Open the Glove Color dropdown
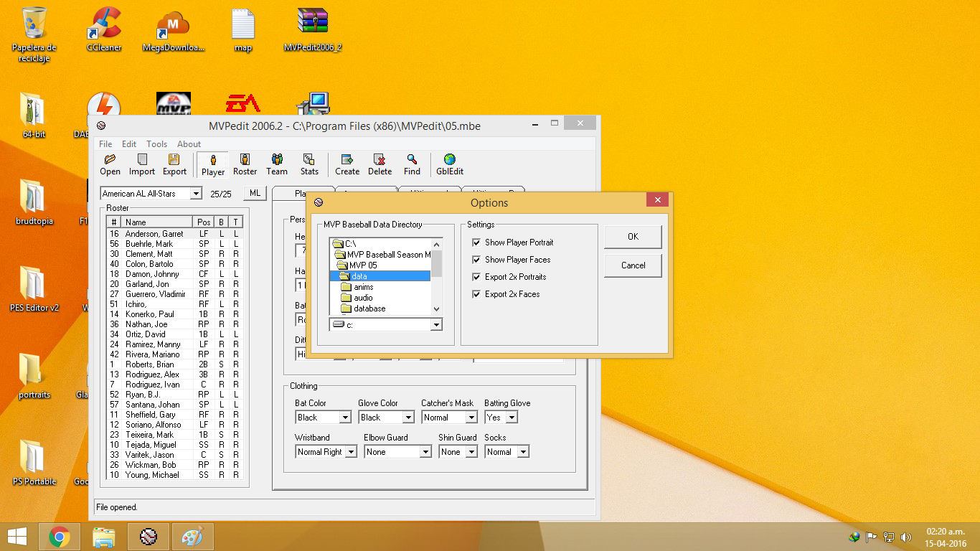The height and width of the screenshot is (551, 980). click(x=408, y=418)
